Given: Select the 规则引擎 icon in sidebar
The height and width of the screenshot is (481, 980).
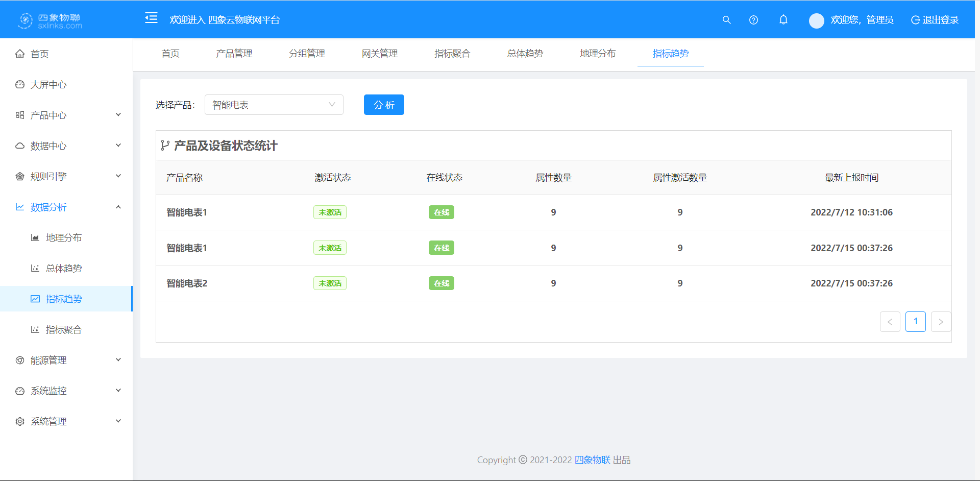Looking at the screenshot, I should pyautogui.click(x=19, y=176).
